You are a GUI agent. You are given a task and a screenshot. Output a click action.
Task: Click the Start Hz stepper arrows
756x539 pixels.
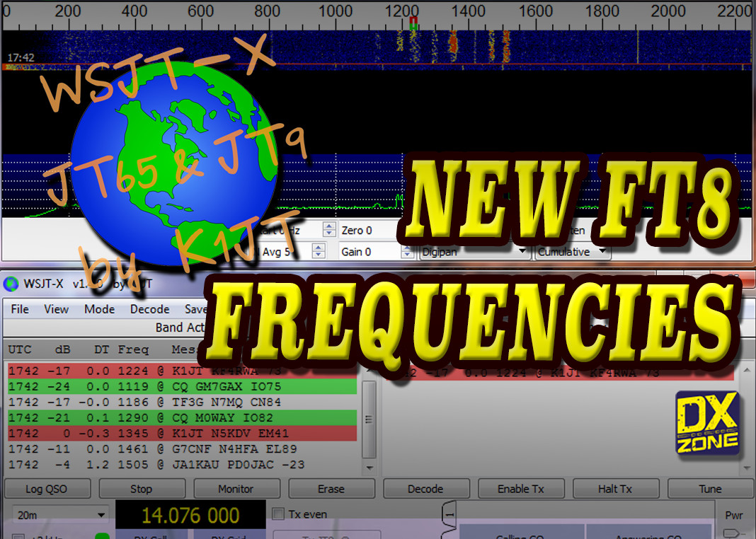(x=329, y=230)
